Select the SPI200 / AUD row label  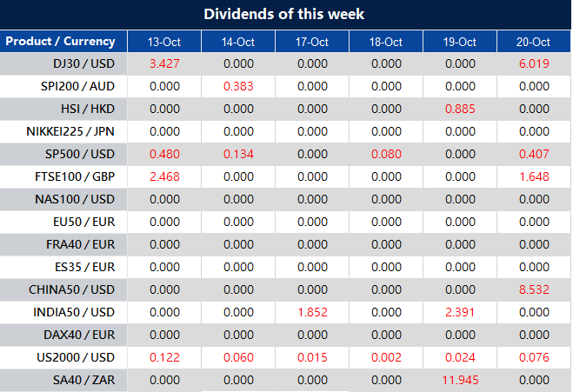[77, 87]
